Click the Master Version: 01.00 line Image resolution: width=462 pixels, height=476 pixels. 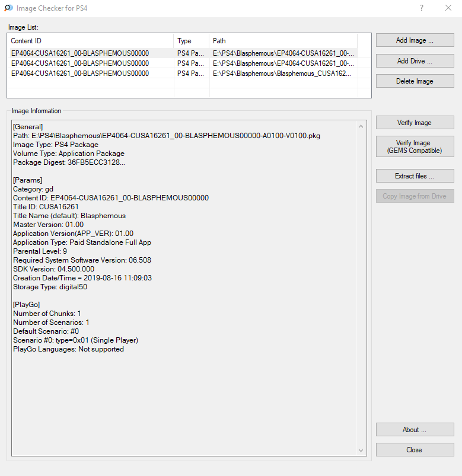click(48, 225)
